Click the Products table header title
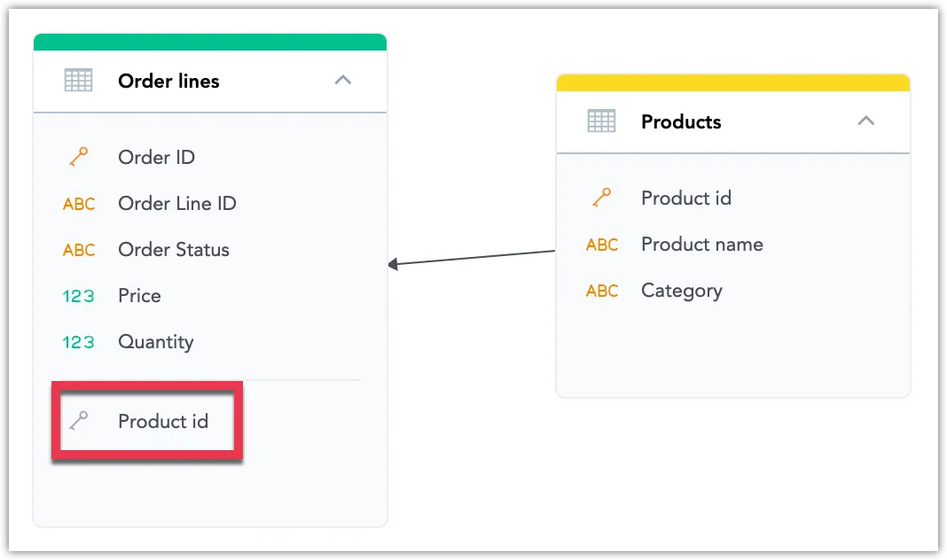The width and height of the screenshot is (947, 560). tap(681, 121)
